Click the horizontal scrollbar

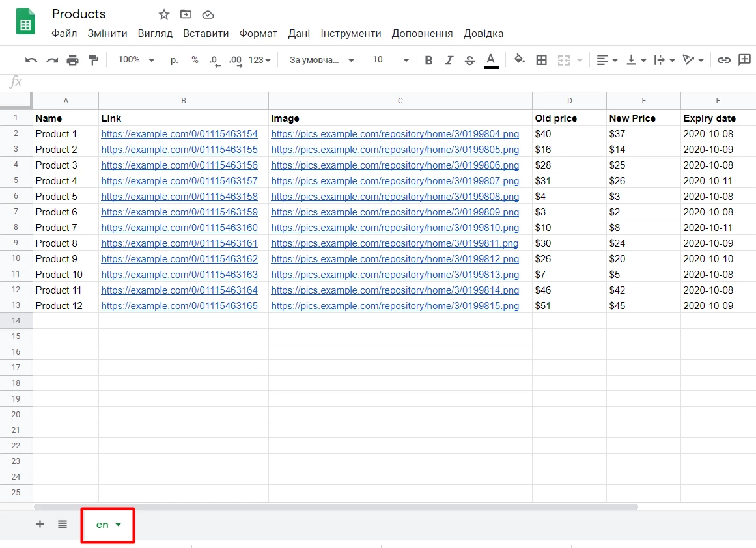[335, 507]
